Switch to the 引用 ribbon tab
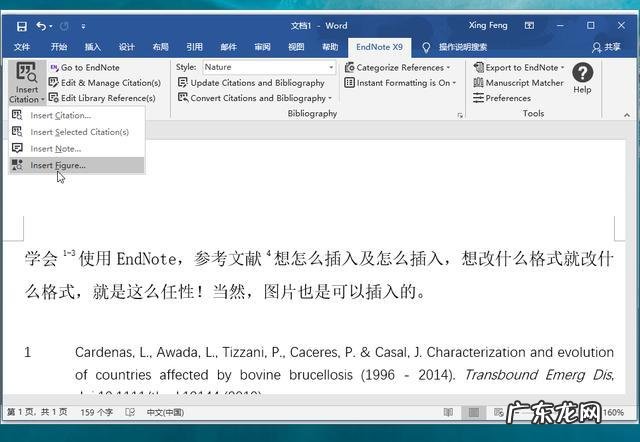 tap(194, 47)
